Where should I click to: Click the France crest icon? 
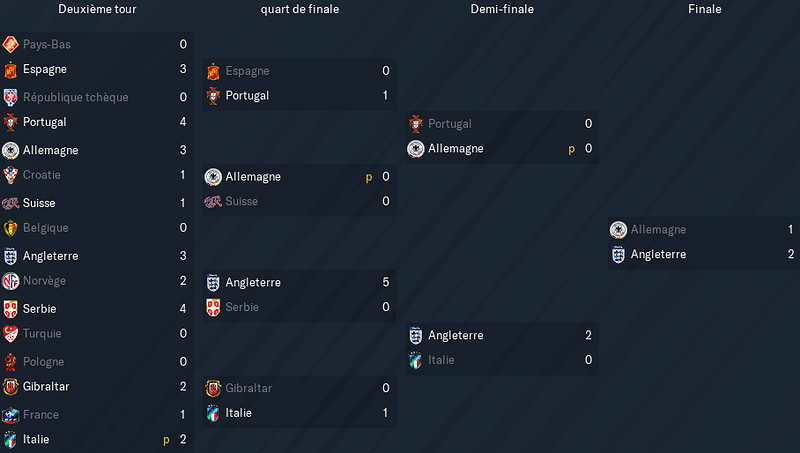click(10, 415)
